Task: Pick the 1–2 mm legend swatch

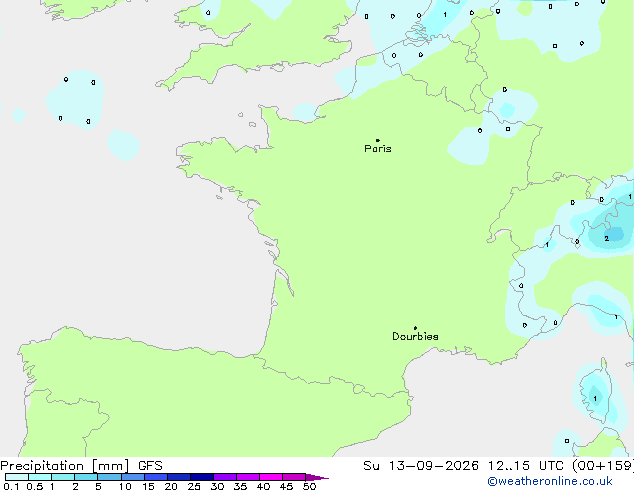Action: [63, 477]
